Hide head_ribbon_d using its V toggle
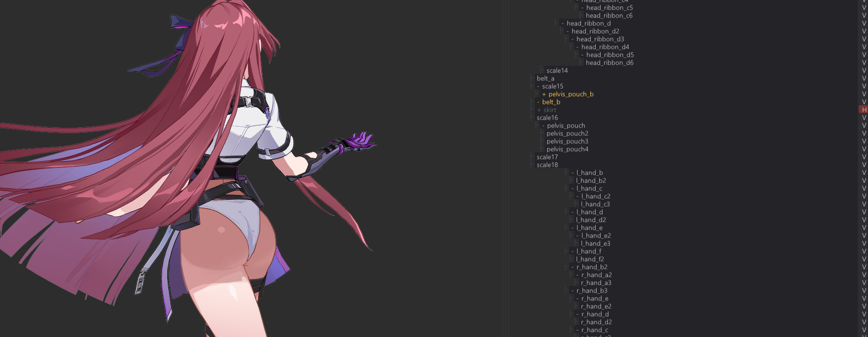The height and width of the screenshot is (337, 868). pyautogui.click(x=864, y=23)
